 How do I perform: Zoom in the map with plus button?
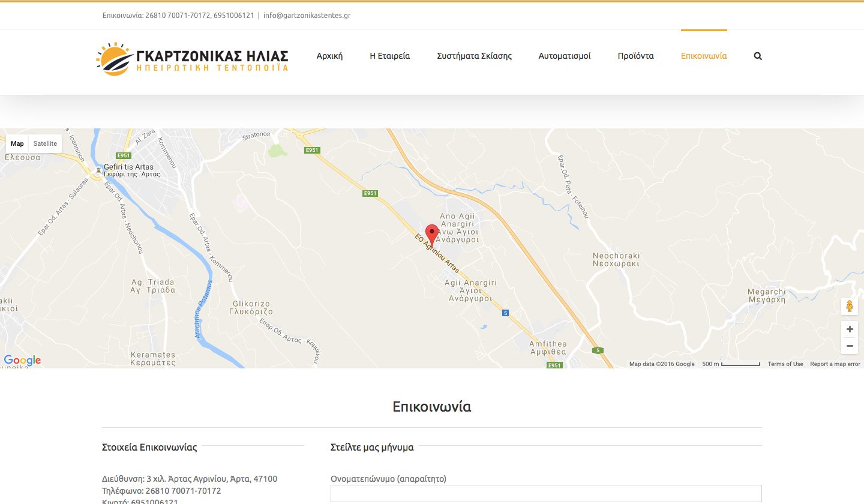pos(849,329)
